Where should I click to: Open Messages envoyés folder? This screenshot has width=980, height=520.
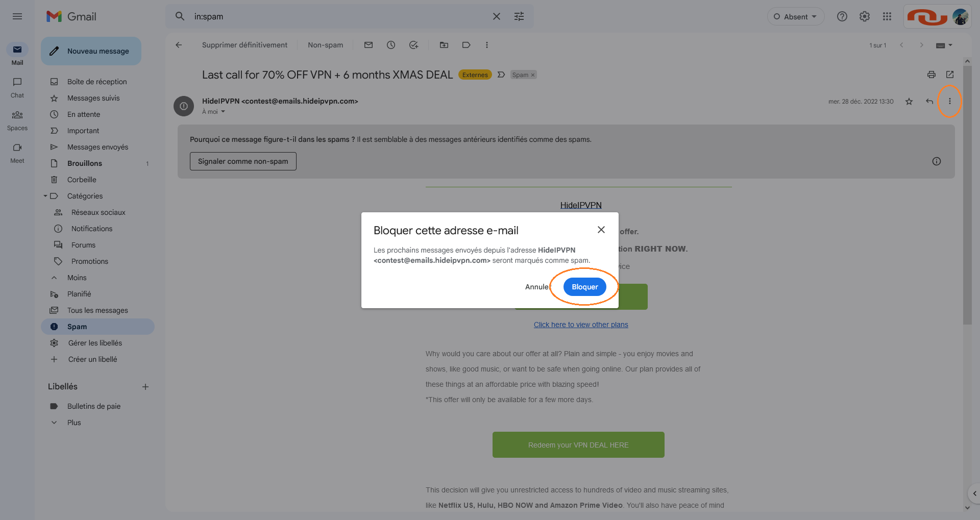coord(97,147)
